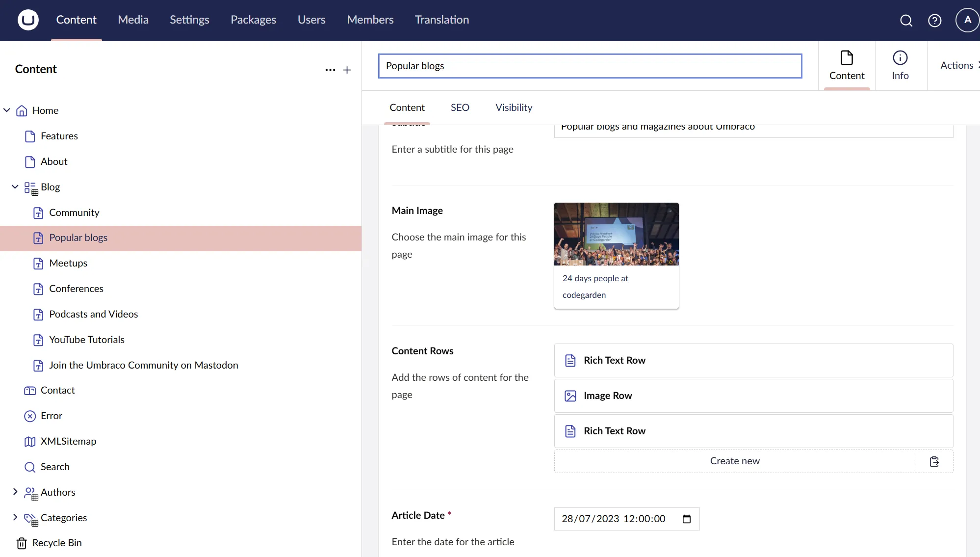Switch to the SEO tab
980x557 pixels.
[460, 107]
